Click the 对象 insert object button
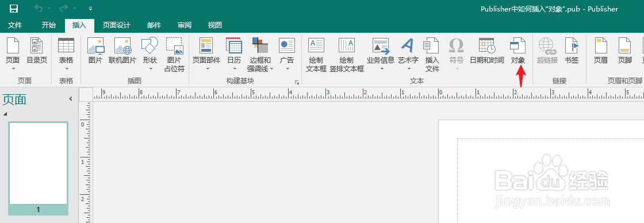The image size is (644, 223). pos(517,51)
